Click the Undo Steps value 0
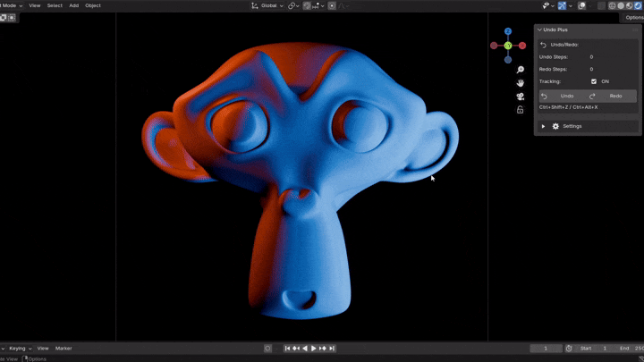Viewport: 644px width, 362px height. coord(591,57)
